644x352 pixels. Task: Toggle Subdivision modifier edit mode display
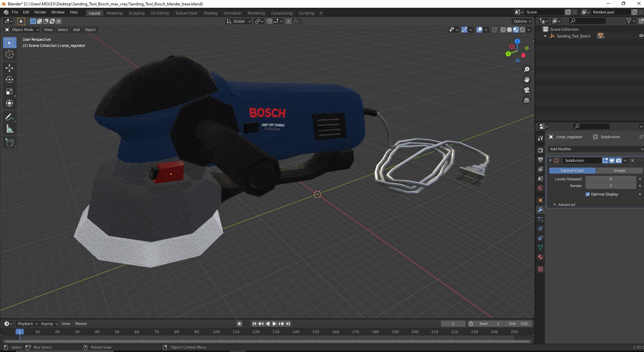605,160
